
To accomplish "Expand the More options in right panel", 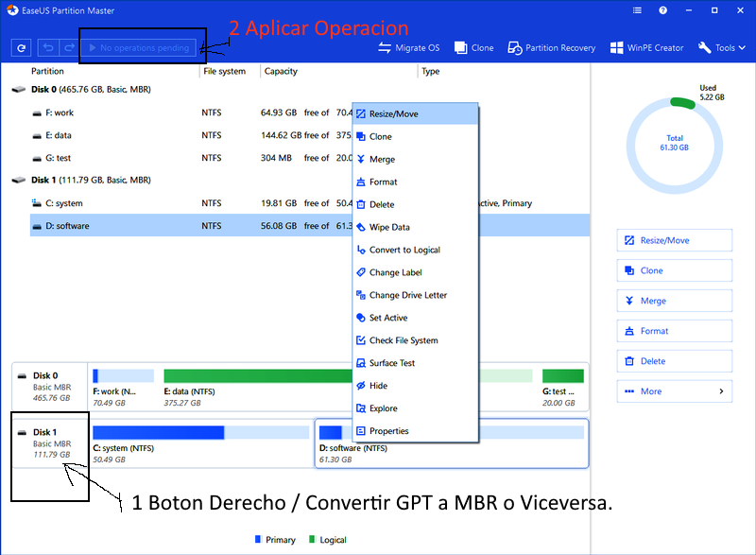I will 674,391.
